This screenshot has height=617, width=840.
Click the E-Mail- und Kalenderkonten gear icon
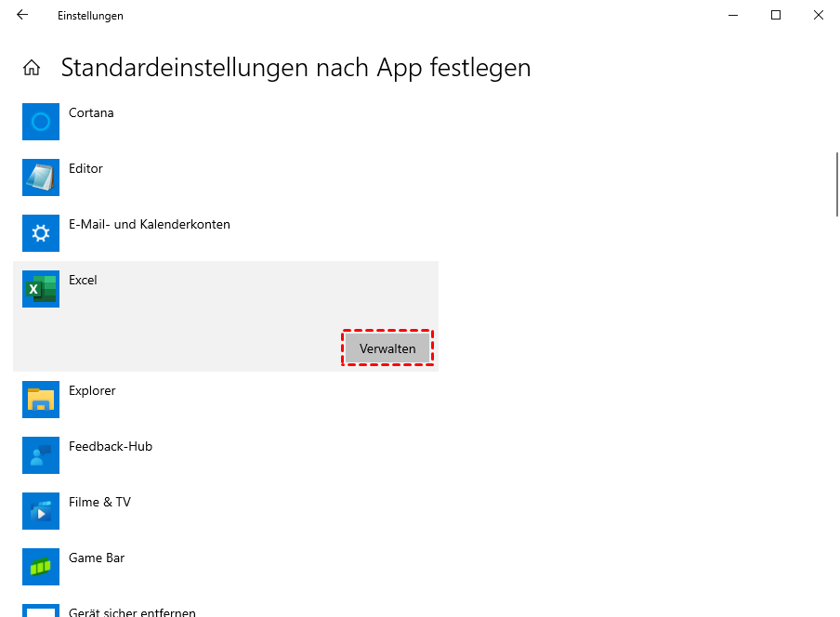[41, 233]
